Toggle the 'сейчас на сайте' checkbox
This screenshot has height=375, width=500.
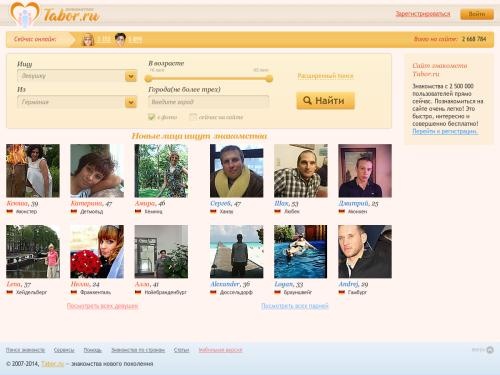tap(193, 117)
